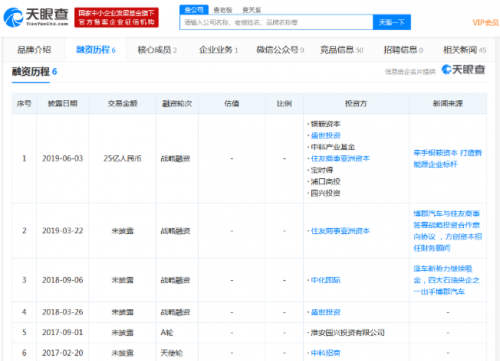Select the 查公司 search tab

pyautogui.click(x=194, y=10)
